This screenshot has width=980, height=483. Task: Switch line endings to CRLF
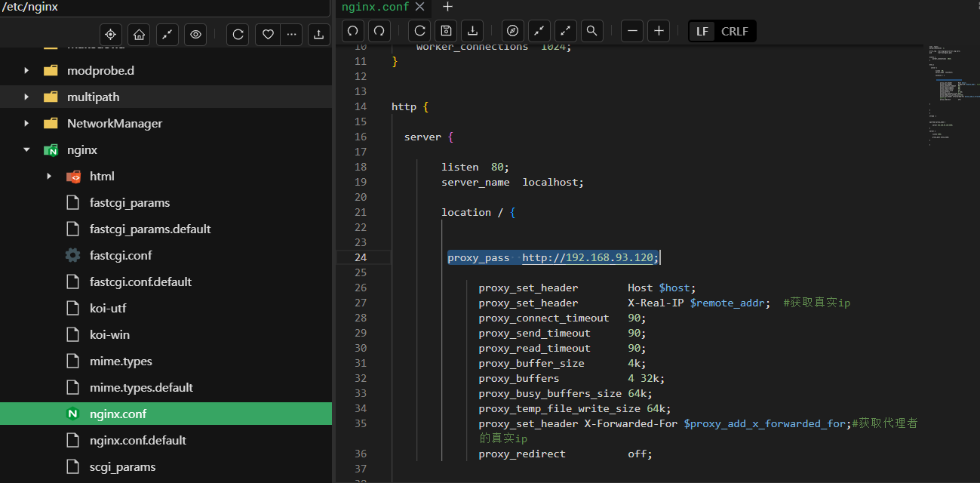click(x=734, y=31)
